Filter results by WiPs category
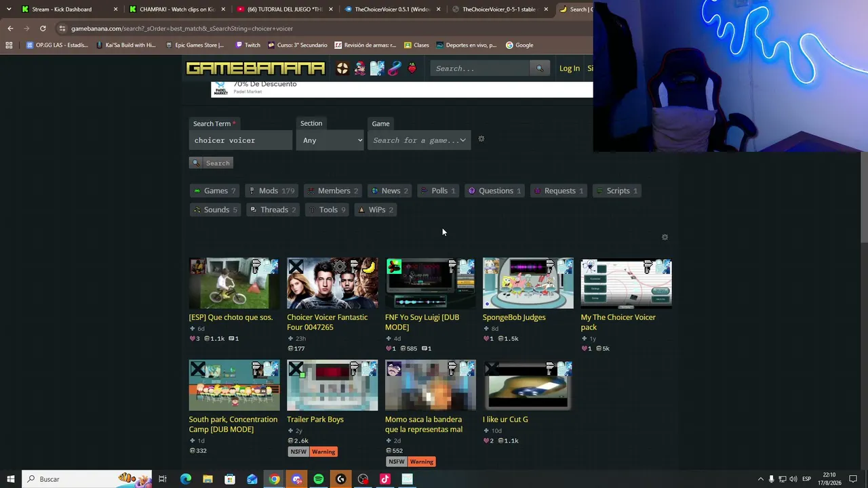Screen dimensions: 868x488 (376, 210)
